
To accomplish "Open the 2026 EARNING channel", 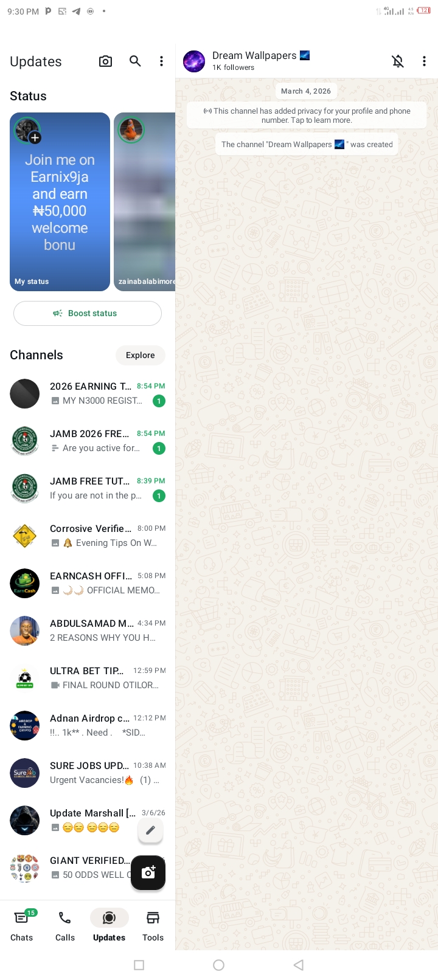I will click(88, 393).
